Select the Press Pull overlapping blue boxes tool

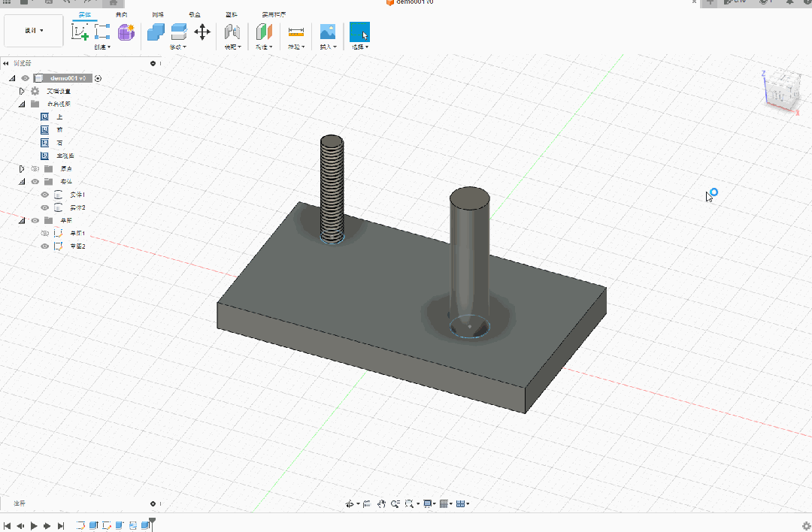(156, 32)
